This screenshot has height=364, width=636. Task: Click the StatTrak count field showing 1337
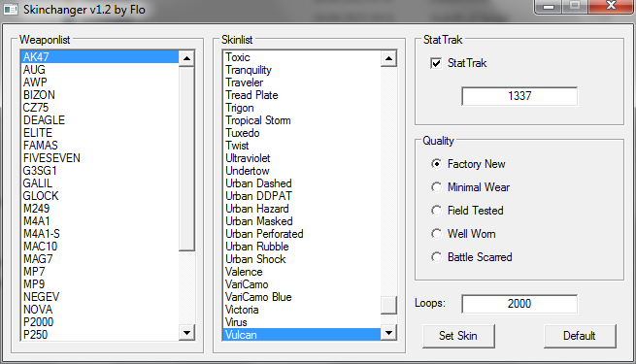point(519,96)
